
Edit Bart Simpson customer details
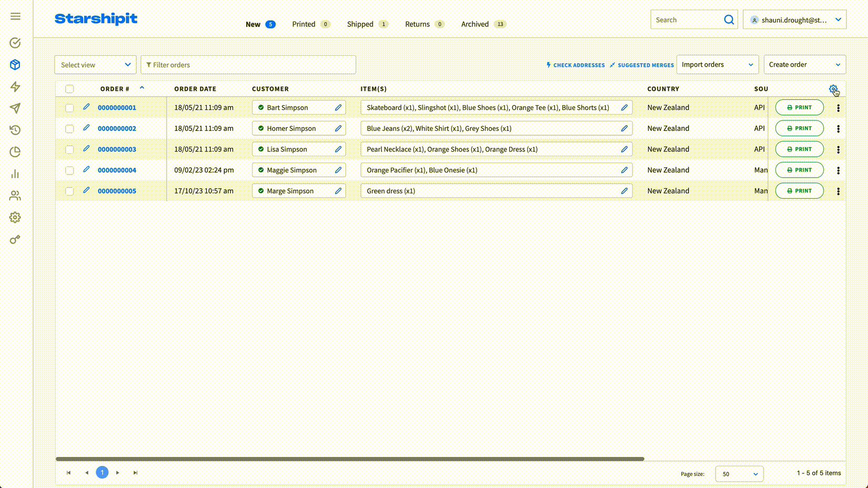tap(338, 107)
